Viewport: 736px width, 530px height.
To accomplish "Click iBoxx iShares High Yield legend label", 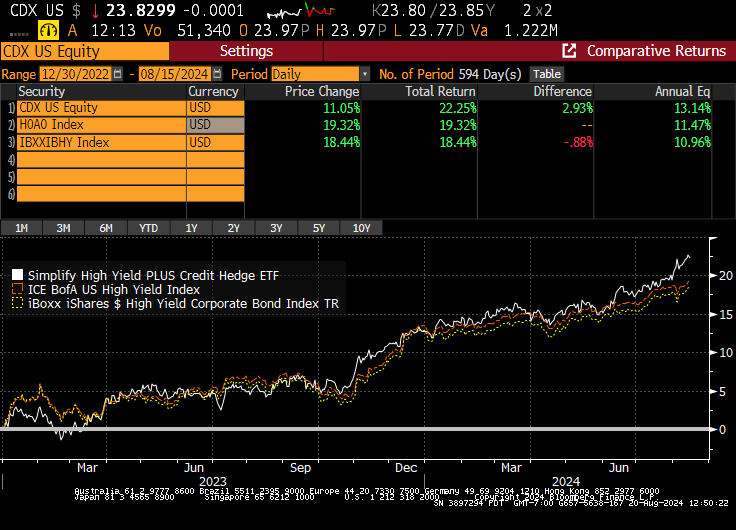I will [183, 304].
